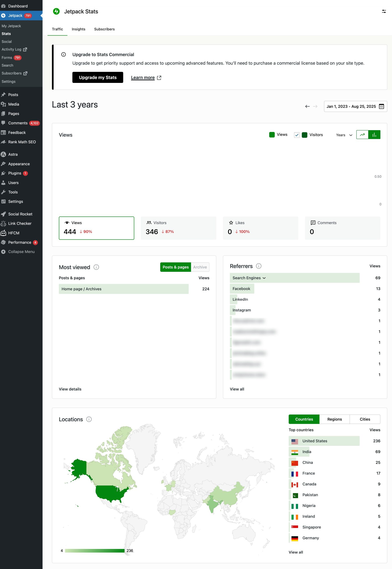Click the Tools wrench icon
392x569 pixels.
click(x=3, y=192)
